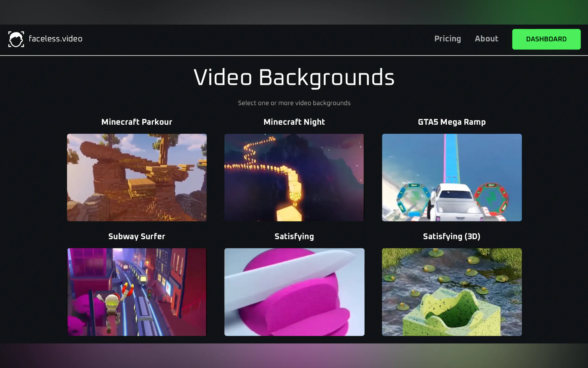The width and height of the screenshot is (588, 368).
Task: Click the 'Select one or more video backgrounds' text
Action: (x=294, y=103)
